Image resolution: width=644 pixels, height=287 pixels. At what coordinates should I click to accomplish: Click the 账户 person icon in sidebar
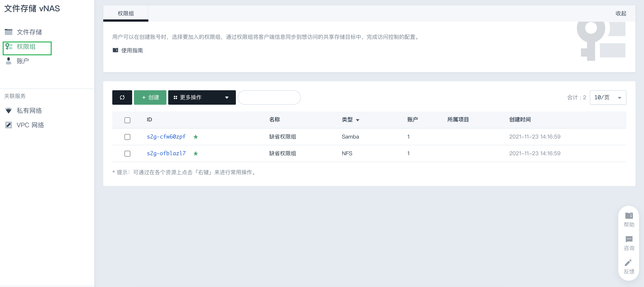(x=9, y=61)
